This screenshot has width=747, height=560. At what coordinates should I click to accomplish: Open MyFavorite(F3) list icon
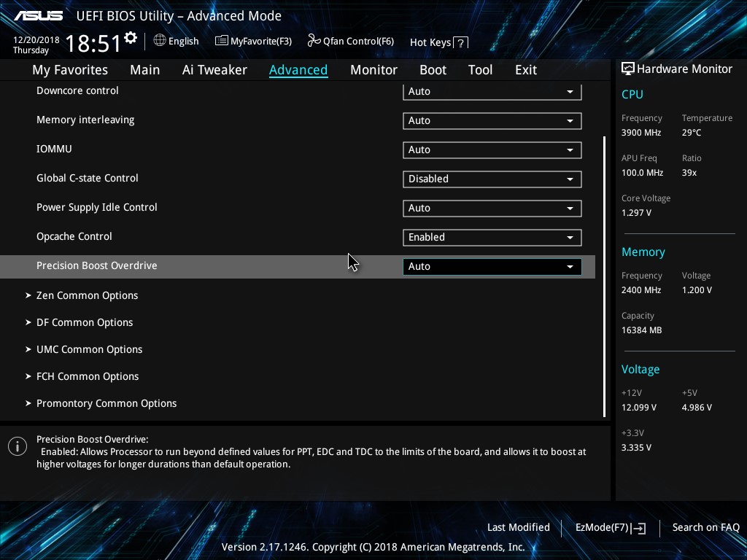coord(221,41)
